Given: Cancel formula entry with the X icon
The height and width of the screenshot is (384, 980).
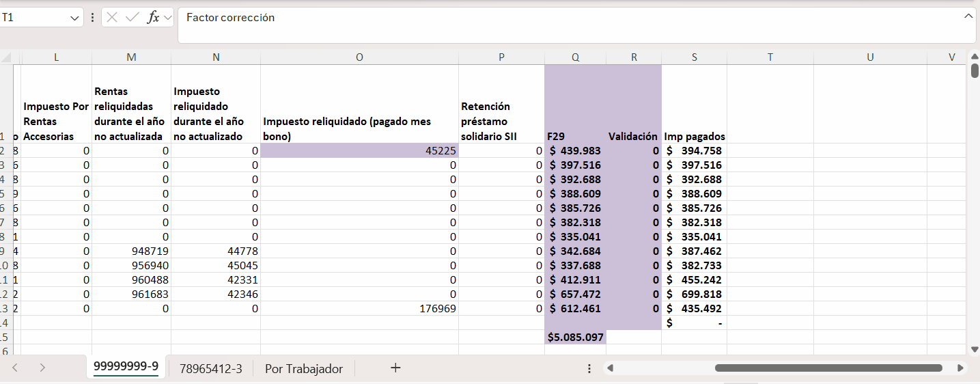Looking at the screenshot, I should pyautogui.click(x=113, y=18).
